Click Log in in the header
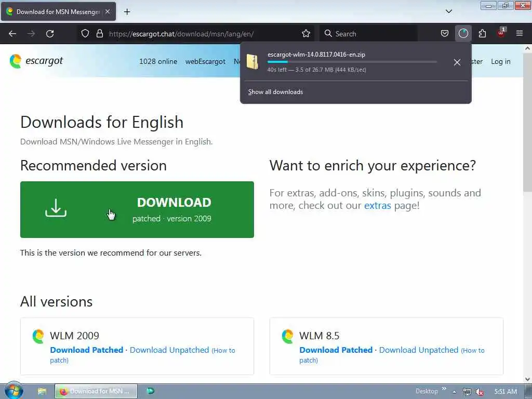Viewport: 532px width, 399px height. (500, 61)
